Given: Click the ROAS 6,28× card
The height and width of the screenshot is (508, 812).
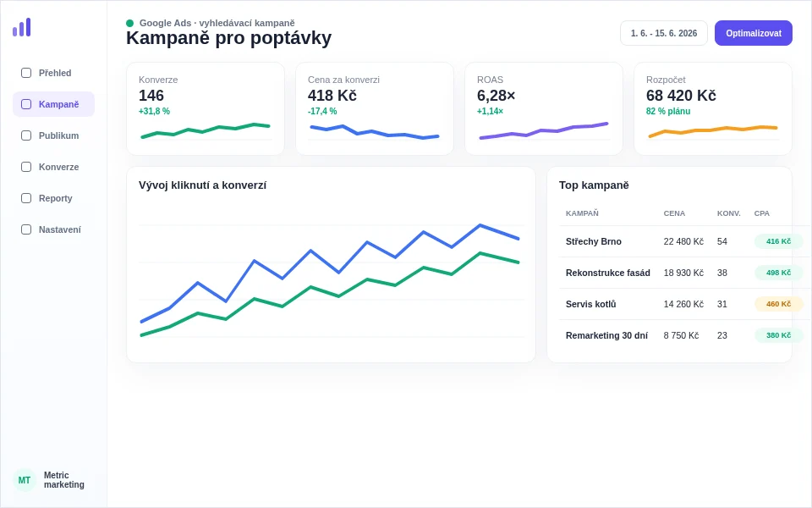Looking at the screenshot, I should 544,109.
